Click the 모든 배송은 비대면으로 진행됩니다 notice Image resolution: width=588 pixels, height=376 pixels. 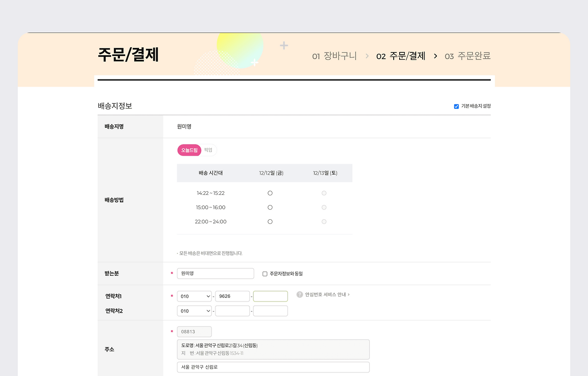(x=209, y=253)
